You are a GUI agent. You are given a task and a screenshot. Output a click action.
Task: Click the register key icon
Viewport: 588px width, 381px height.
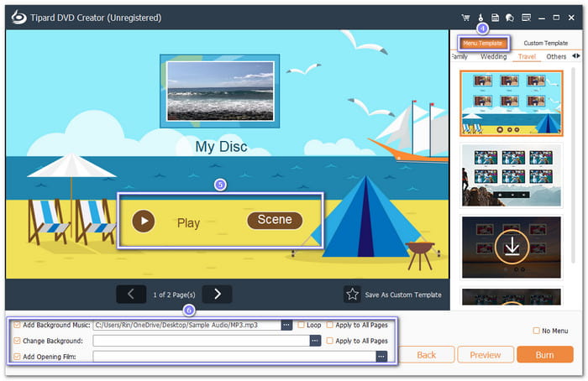(x=480, y=18)
